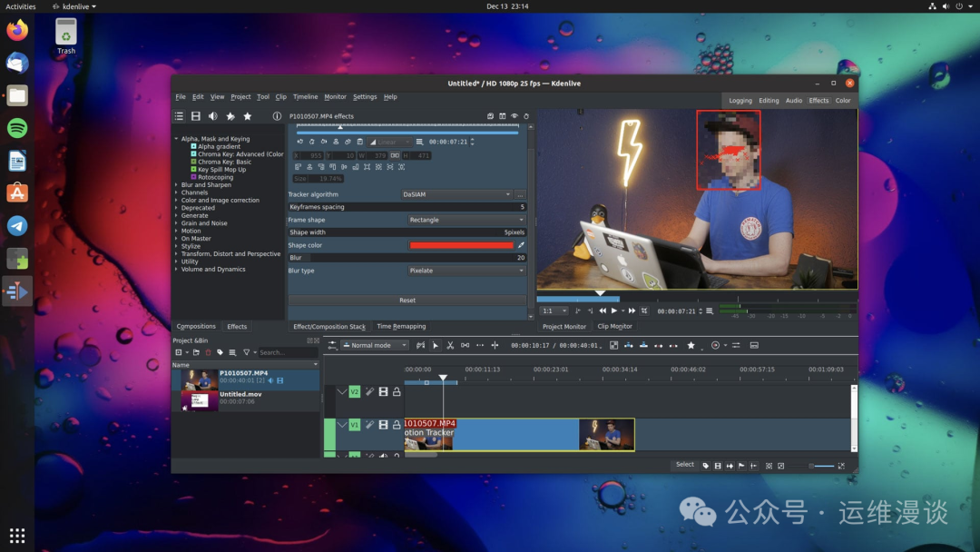The image size is (980, 552).
Task: Click the red Shape color swatch
Action: [x=461, y=245]
